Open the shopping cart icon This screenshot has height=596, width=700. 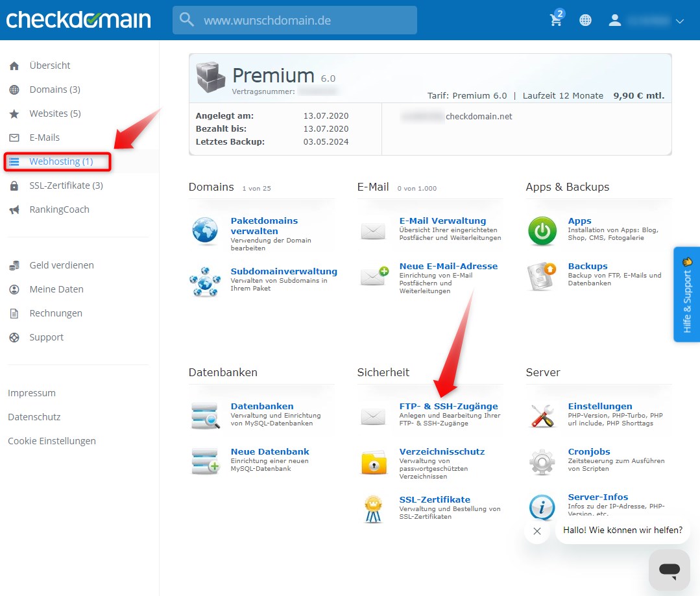(x=557, y=19)
